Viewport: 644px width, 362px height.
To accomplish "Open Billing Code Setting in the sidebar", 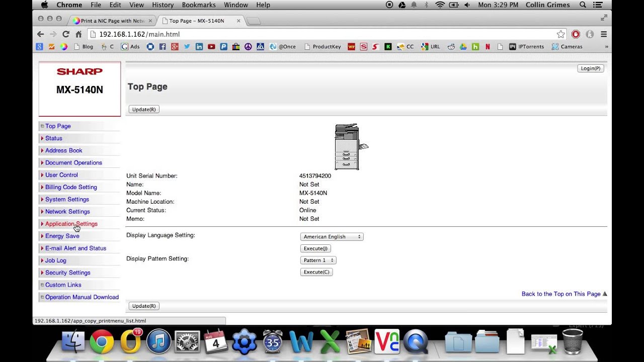I will click(x=71, y=187).
